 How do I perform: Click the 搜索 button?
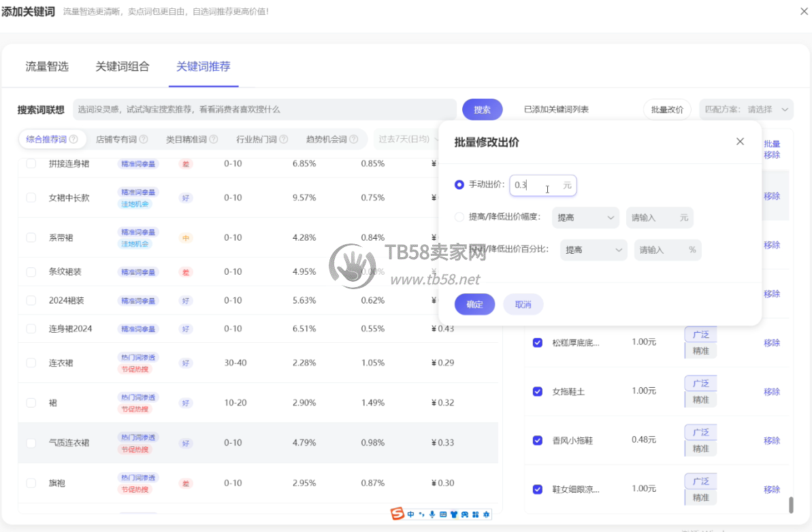point(482,110)
